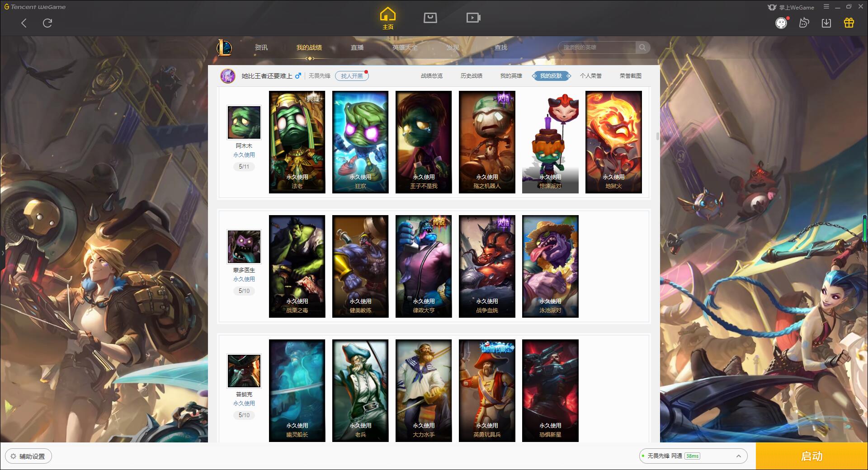Open the 狂欢 skin card
The width and height of the screenshot is (868, 470).
[x=360, y=142]
